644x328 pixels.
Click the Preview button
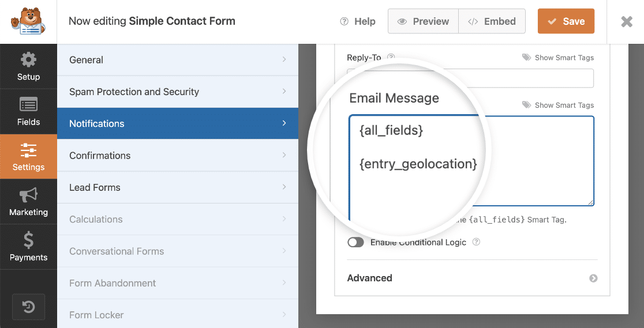tap(423, 21)
